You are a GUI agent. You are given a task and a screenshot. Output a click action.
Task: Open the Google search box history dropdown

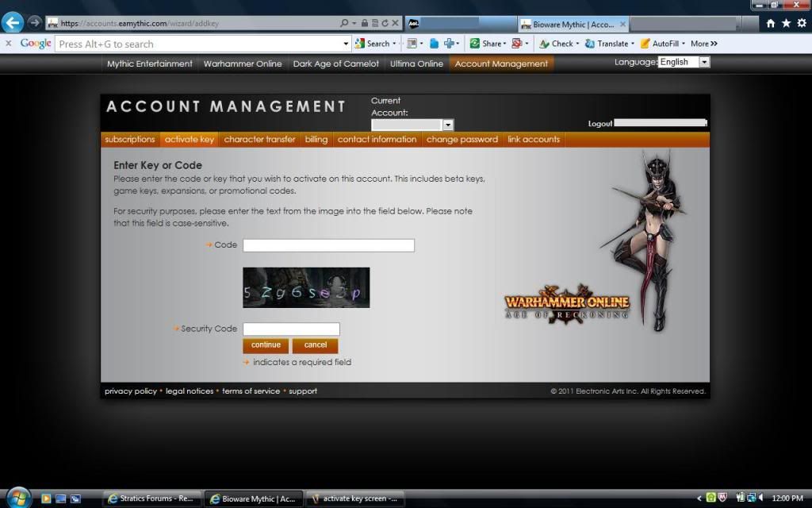click(x=346, y=44)
